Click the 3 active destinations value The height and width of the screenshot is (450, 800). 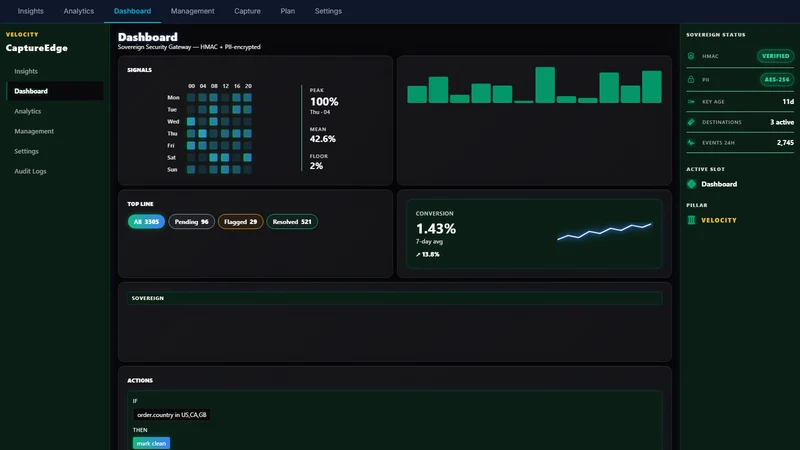click(x=782, y=122)
